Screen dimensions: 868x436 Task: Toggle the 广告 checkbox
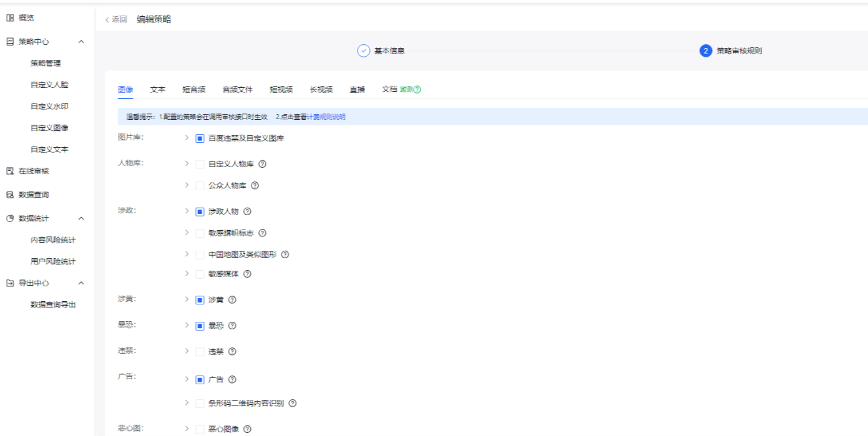pyautogui.click(x=200, y=379)
